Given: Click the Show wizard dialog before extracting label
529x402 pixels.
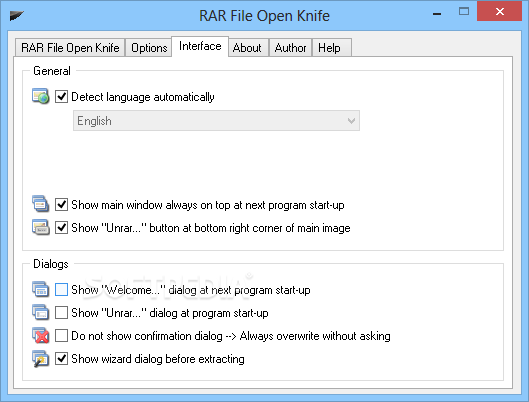Looking at the screenshot, I should tap(158, 359).
